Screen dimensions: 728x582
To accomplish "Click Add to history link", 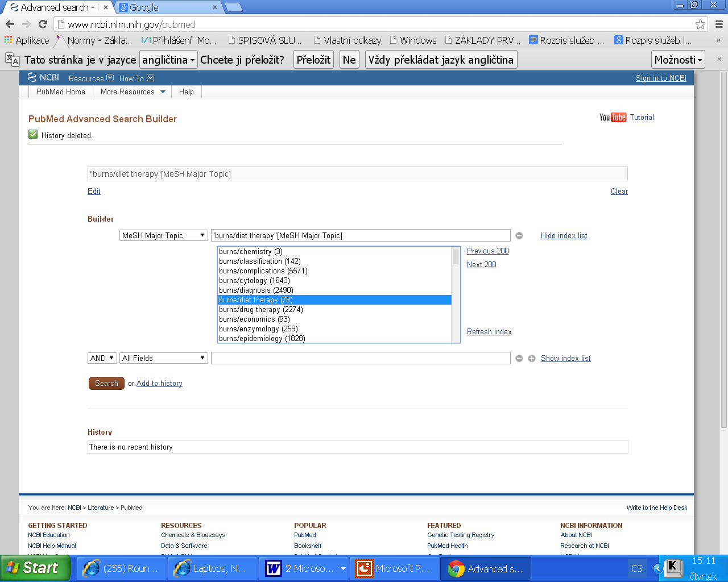I will coord(159,384).
